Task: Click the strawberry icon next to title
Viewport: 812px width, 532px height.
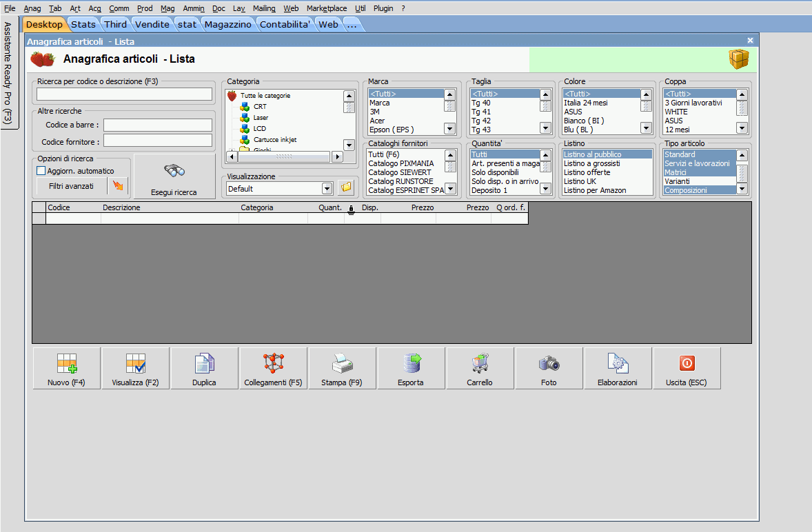Action: coord(43,59)
